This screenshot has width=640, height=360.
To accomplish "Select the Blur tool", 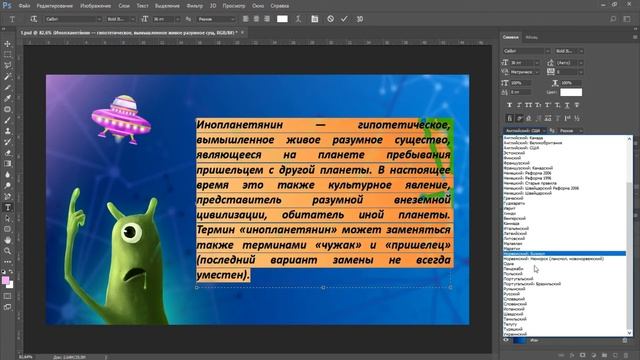I will coord(7,175).
